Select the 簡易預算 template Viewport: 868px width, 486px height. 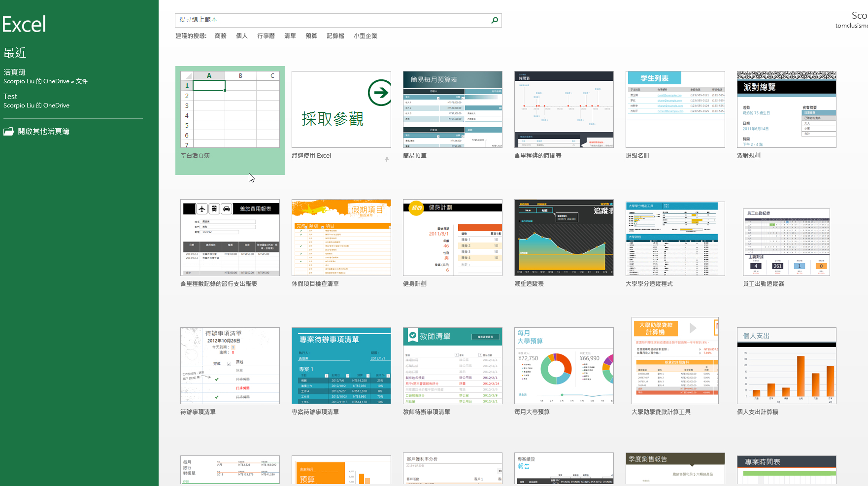point(453,109)
